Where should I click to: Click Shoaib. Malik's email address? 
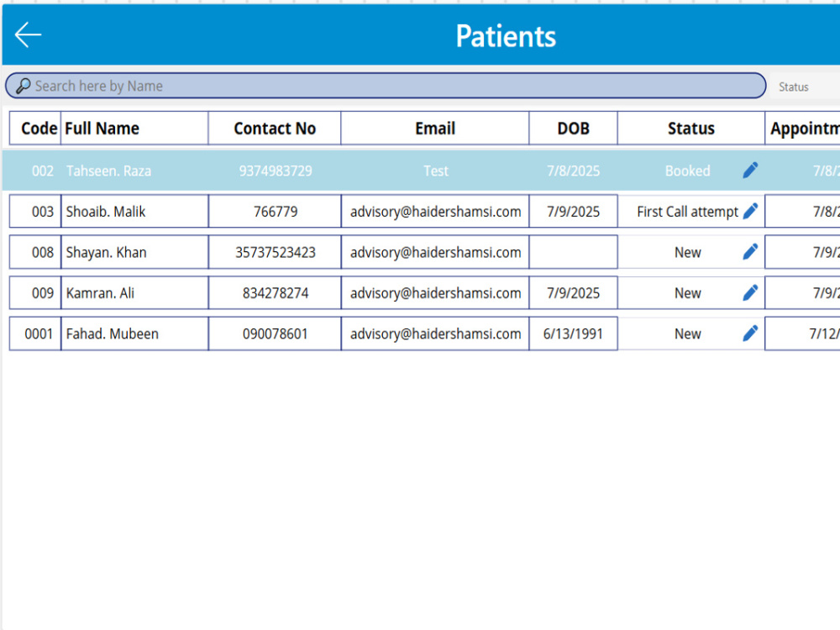tap(435, 212)
